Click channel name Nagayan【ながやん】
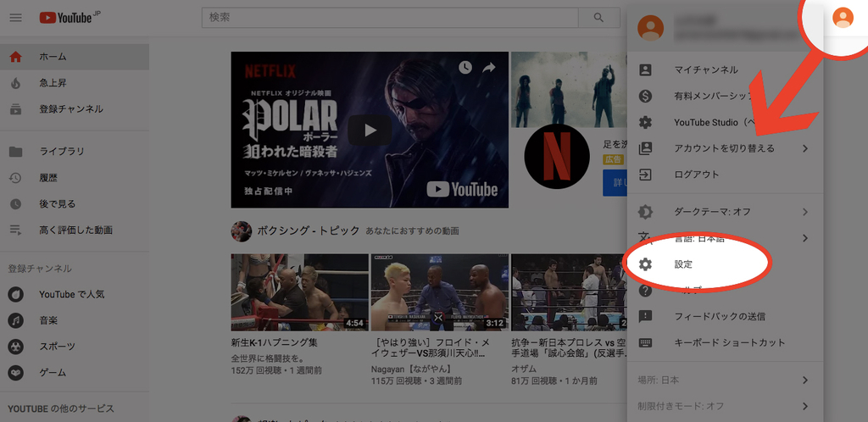Image resolution: width=868 pixels, height=422 pixels. pyautogui.click(x=411, y=369)
